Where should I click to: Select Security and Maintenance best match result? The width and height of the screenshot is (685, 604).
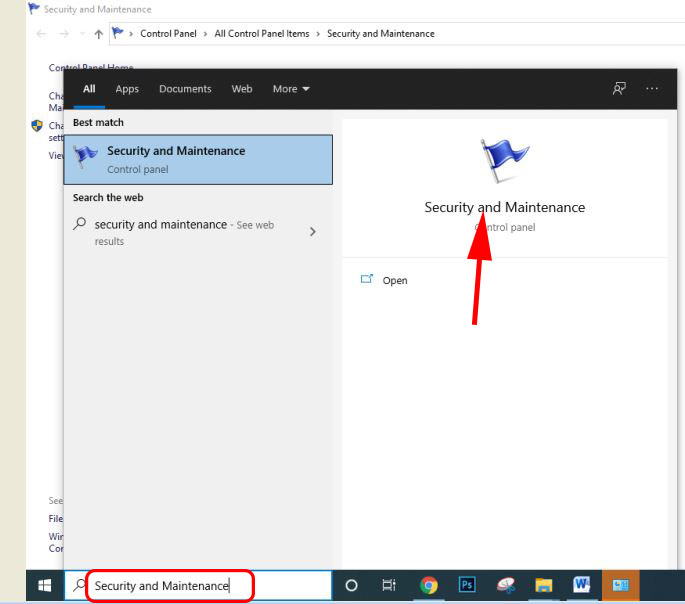click(198, 159)
